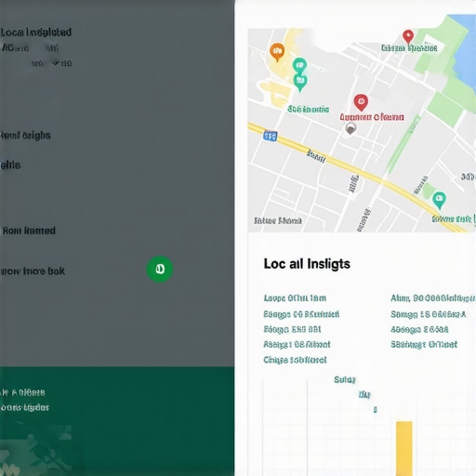Viewport: 476px width, 476px height.
Task: Click the green circular button in dark panel
Action: pyautogui.click(x=160, y=269)
